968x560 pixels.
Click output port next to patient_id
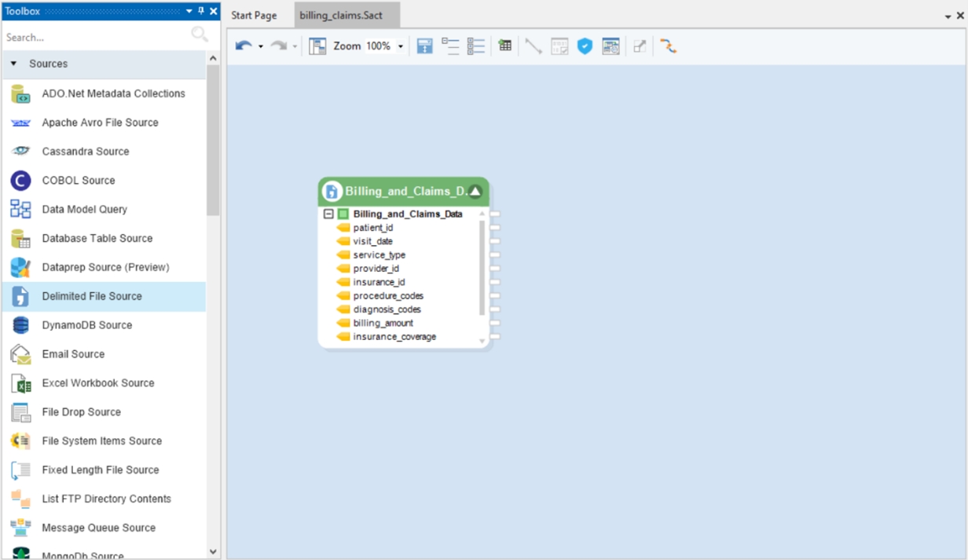(x=495, y=228)
